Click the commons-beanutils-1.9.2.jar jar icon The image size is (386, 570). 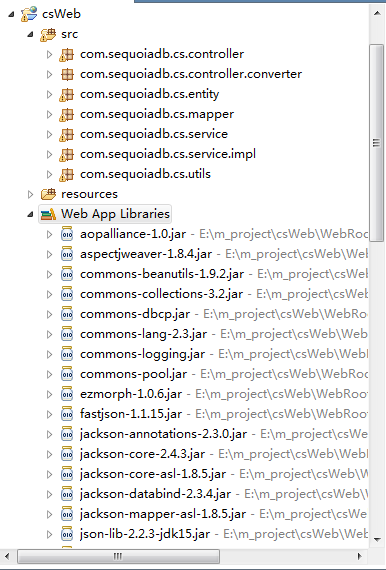[x=67, y=274]
